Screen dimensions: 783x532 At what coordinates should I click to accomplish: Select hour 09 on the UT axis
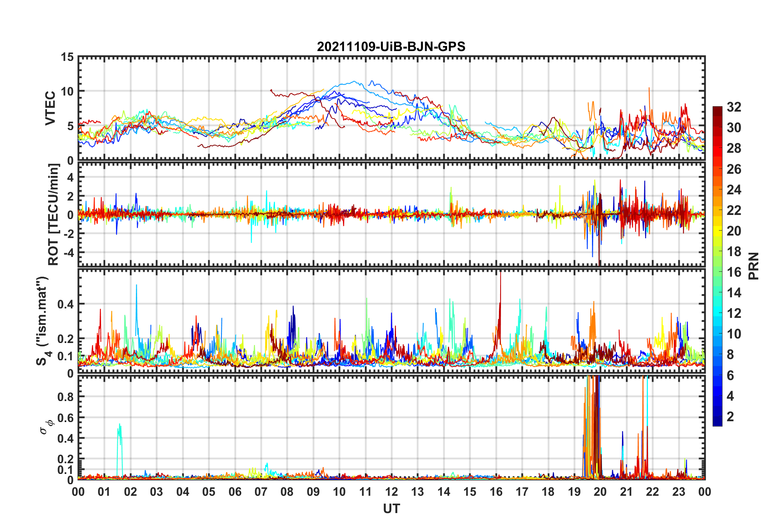point(313,492)
